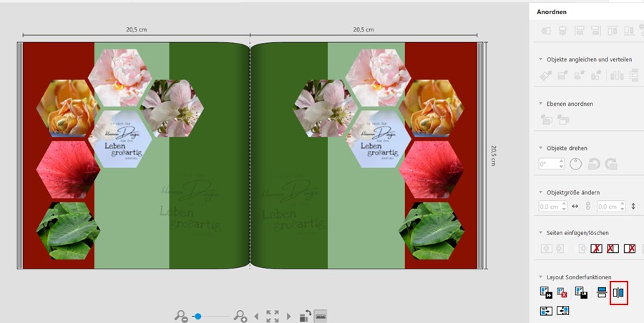The height and width of the screenshot is (323, 644).
Task: Collapse the Objektgröße ändern section
Action: [540, 192]
